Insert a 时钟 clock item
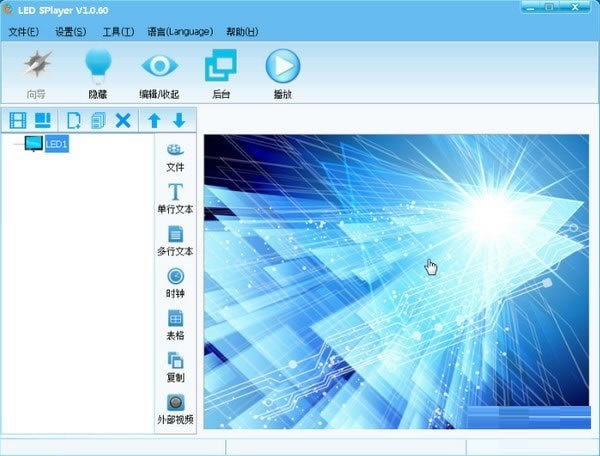Image resolution: width=600 pixels, height=456 pixels. coord(175,283)
